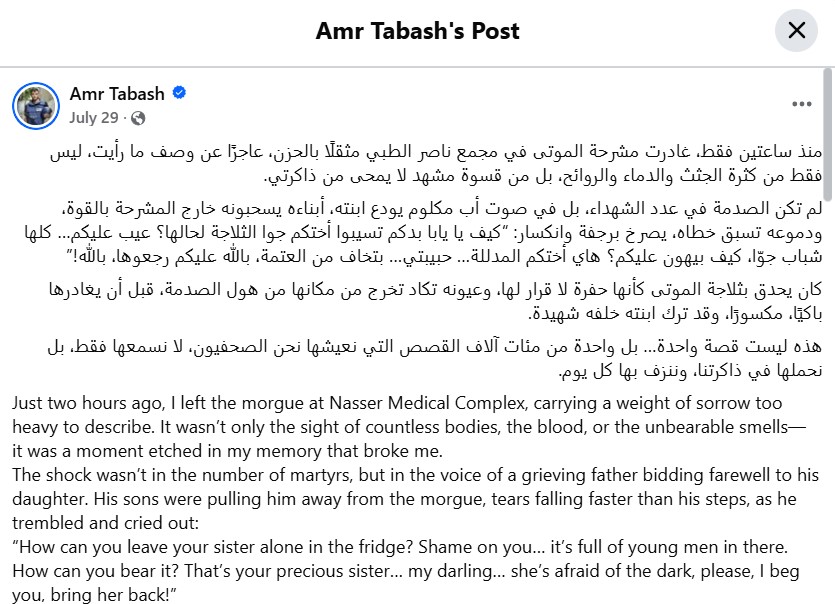Click the line "trembled and cried out:"

(x=105, y=523)
